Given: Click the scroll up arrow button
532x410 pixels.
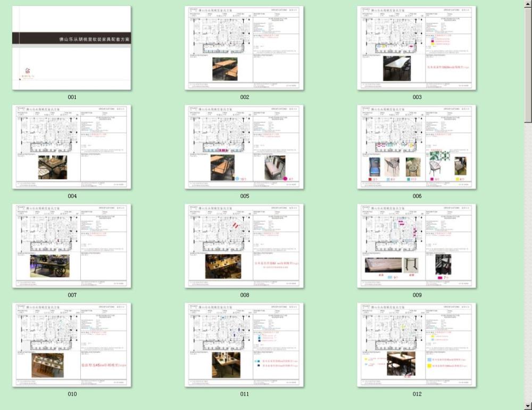Looking at the screenshot, I should pyautogui.click(x=528, y=4).
